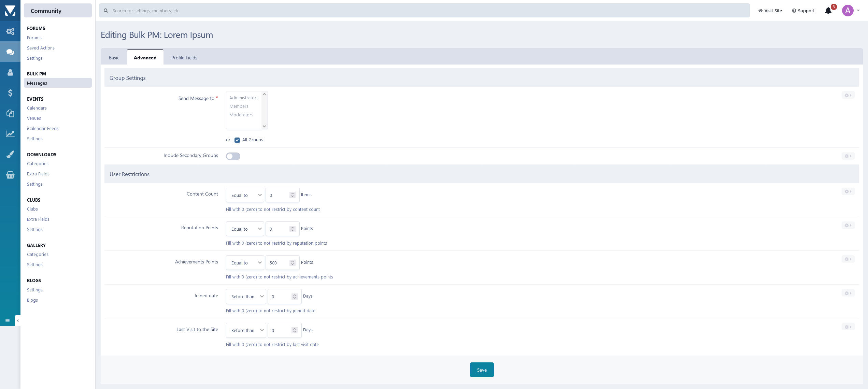
Task: Open the Members person sidebar icon
Action: point(10,72)
